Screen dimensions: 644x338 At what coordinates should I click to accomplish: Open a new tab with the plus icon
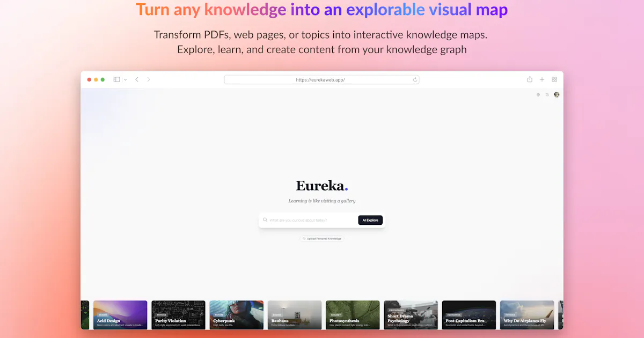point(542,79)
